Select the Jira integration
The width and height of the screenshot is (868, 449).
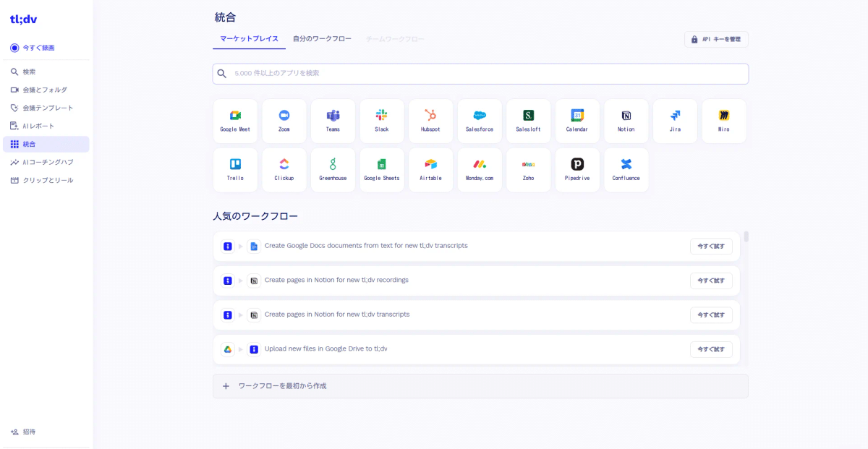tap(675, 121)
